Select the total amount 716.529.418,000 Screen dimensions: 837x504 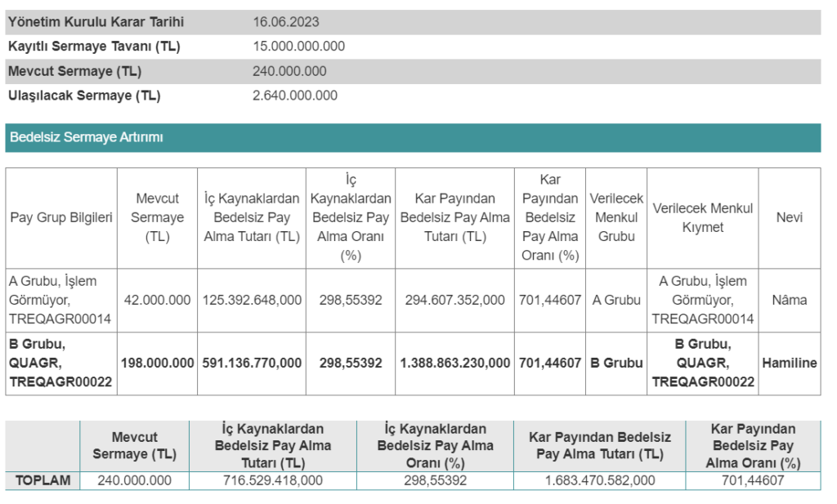tap(272, 480)
